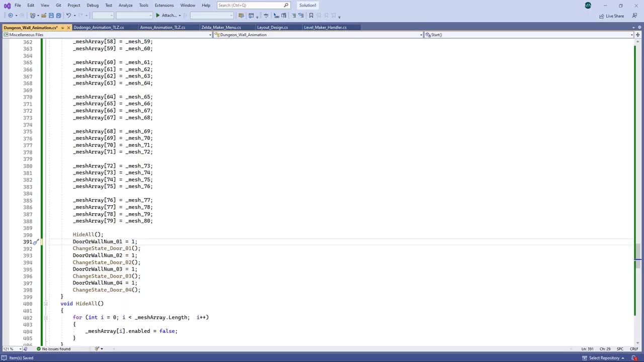644x362 pixels.
Task: Click the Save All toolbar icon
Action: (x=58, y=16)
